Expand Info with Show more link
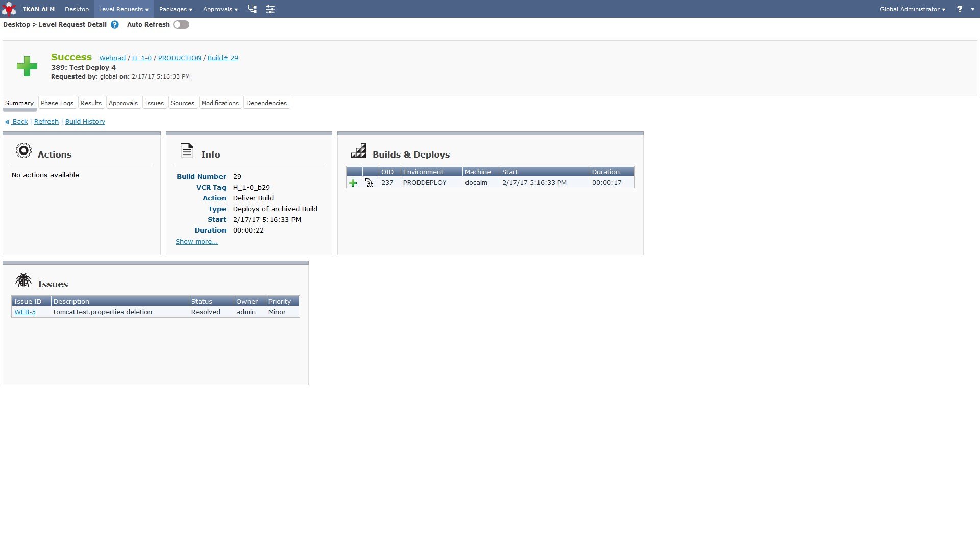Image resolution: width=980 pixels, height=538 pixels. pos(197,242)
